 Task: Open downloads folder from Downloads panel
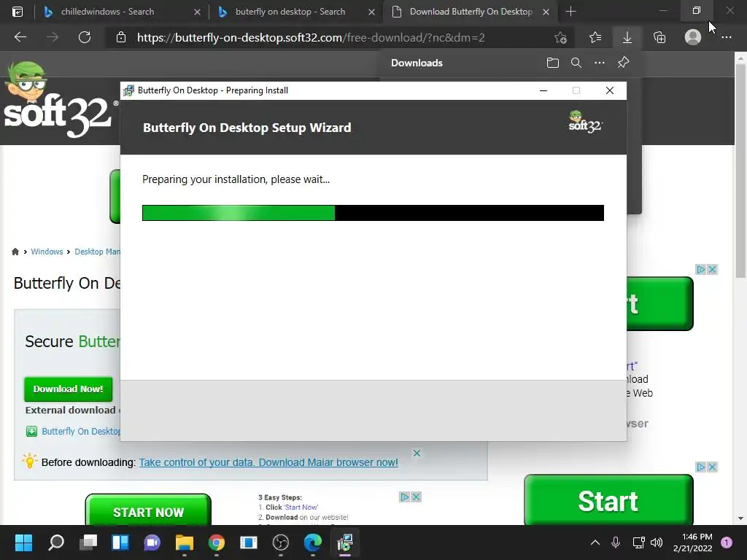point(553,63)
